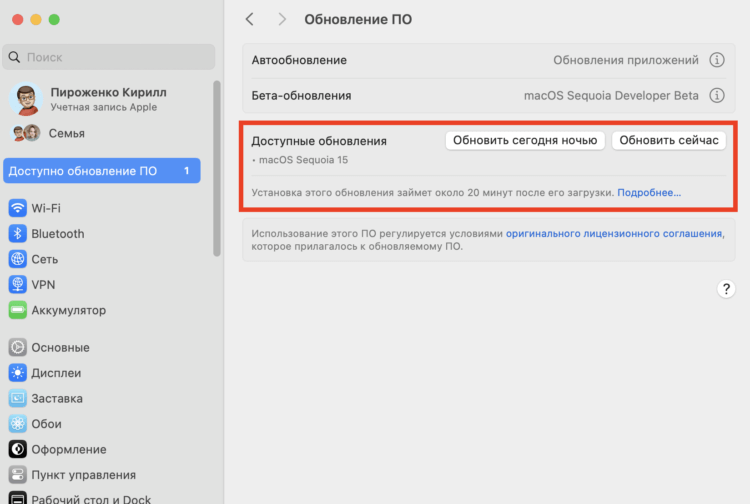Click the update count badge 1
This screenshot has width=750, height=504.
click(x=187, y=171)
